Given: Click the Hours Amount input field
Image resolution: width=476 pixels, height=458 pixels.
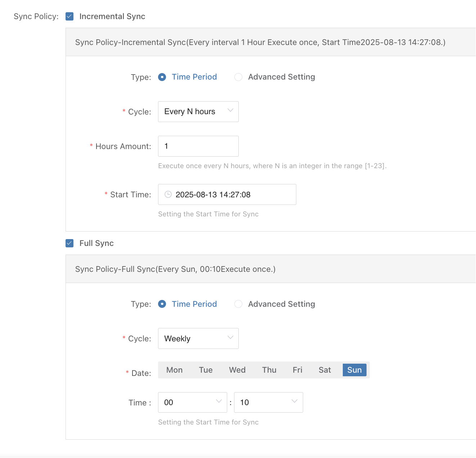Looking at the screenshot, I should [198, 146].
